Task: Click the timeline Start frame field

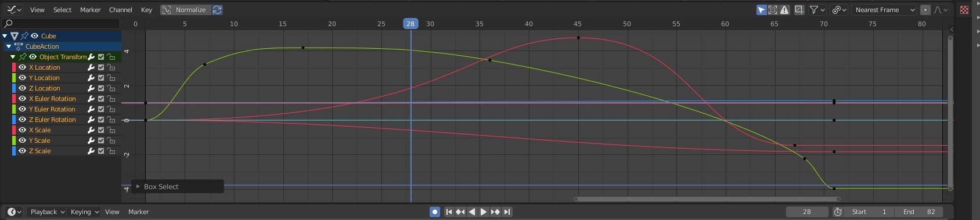Action: pos(869,212)
